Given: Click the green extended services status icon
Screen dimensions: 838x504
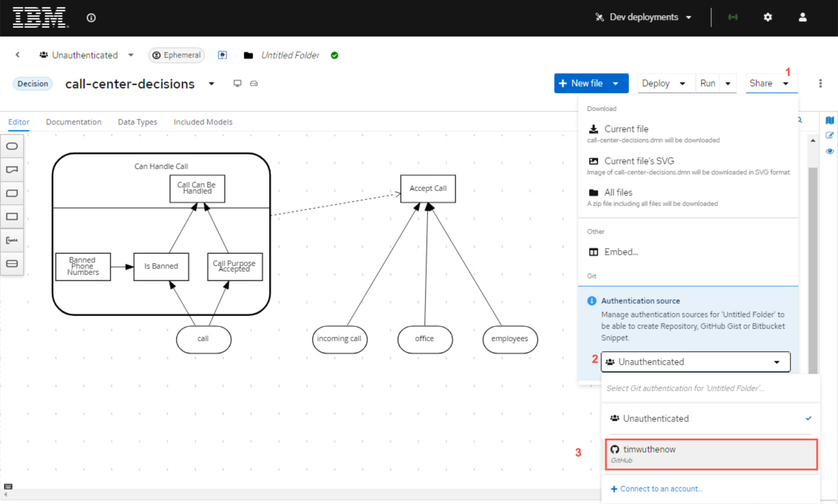Looking at the screenshot, I should pos(733,17).
